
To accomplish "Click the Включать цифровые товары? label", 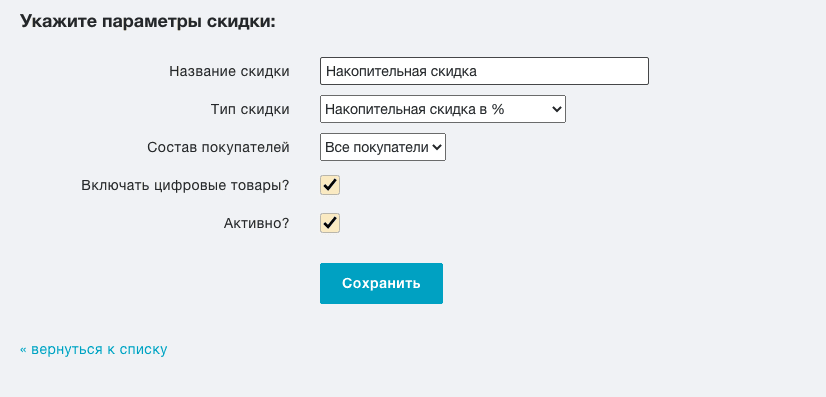I will 185,185.
